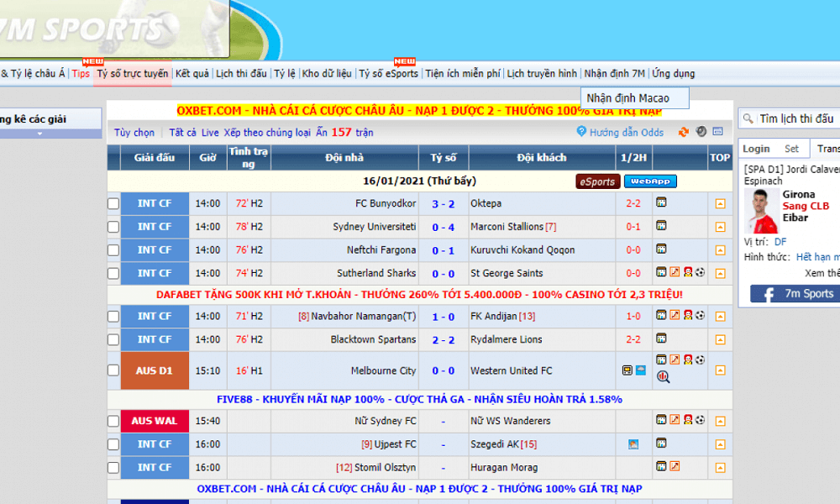Tick the checkbox for Melbourne City match
Image resolution: width=840 pixels, height=504 pixels.
coord(113,370)
